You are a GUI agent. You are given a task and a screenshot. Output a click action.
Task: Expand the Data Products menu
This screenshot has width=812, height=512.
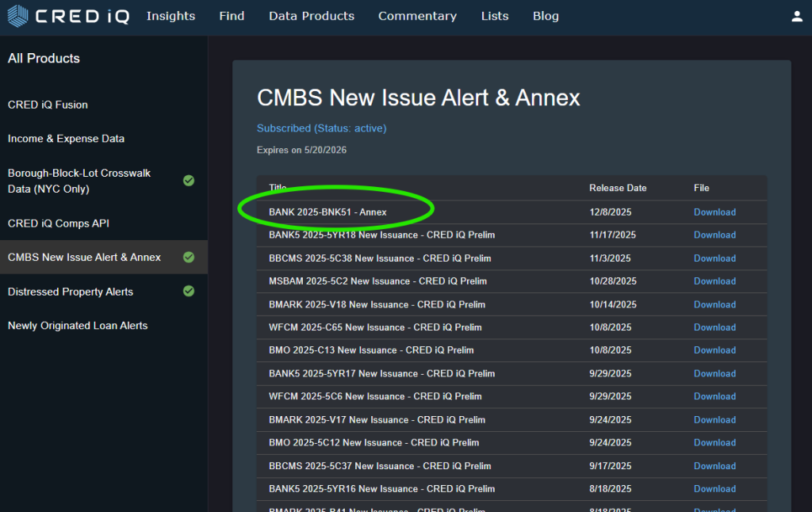tap(312, 16)
